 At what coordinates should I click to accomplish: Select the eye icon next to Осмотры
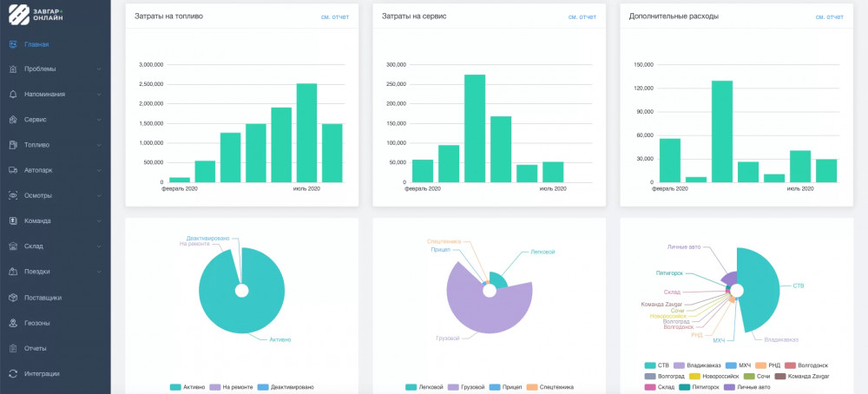click(x=13, y=195)
